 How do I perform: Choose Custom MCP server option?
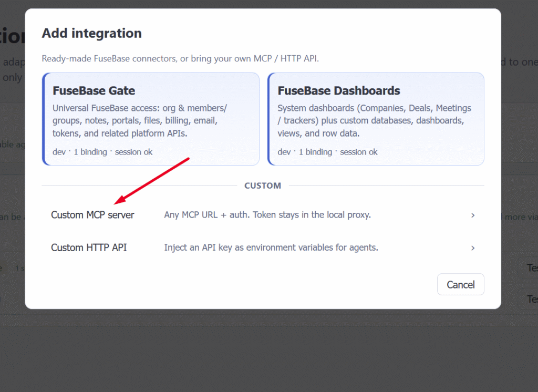(263, 215)
